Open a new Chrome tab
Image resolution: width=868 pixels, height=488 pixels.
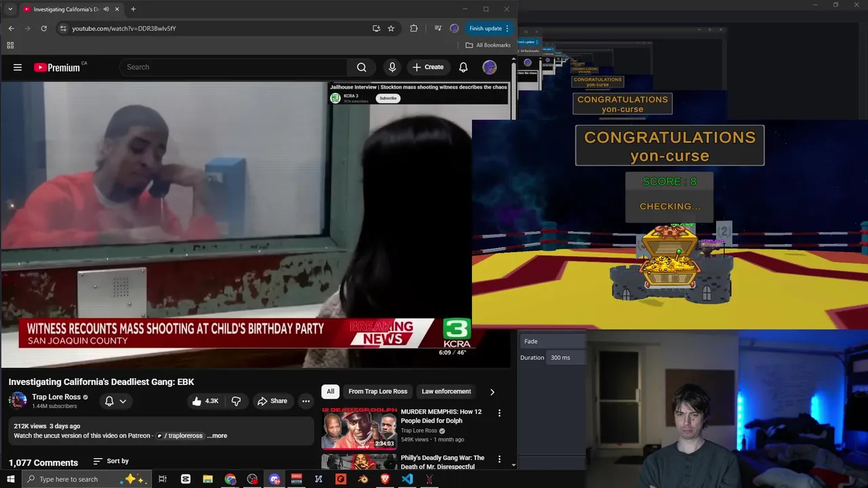tap(133, 9)
